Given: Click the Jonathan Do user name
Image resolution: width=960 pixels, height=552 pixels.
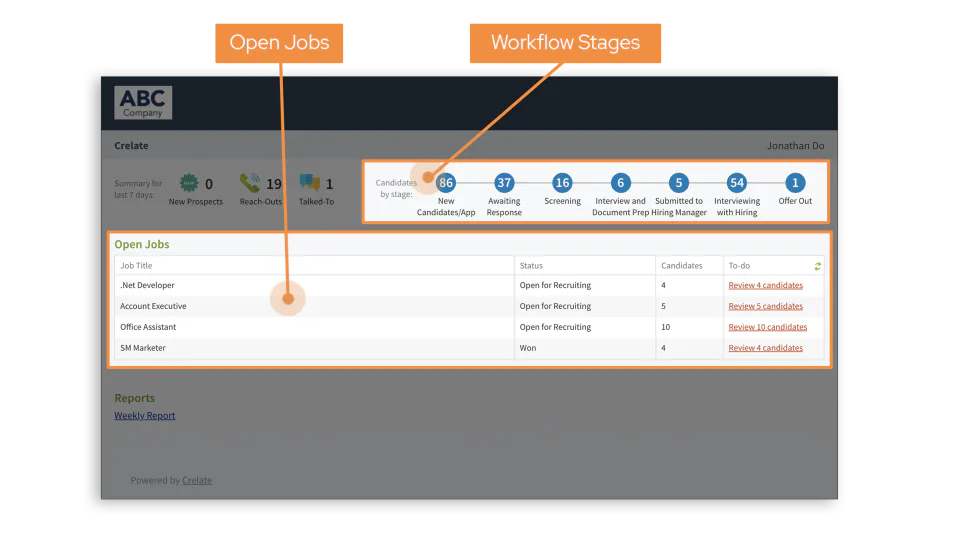Looking at the screenshot, I should pyautogui.click(x=795, y=146).
